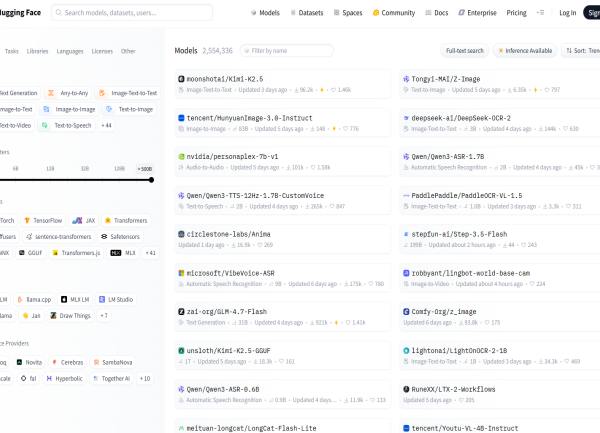The image size is (600, 433).
Task: Click the robbyant avatar icon beside lingbot-world-base-cam
Action: click(x=406, y=273)
